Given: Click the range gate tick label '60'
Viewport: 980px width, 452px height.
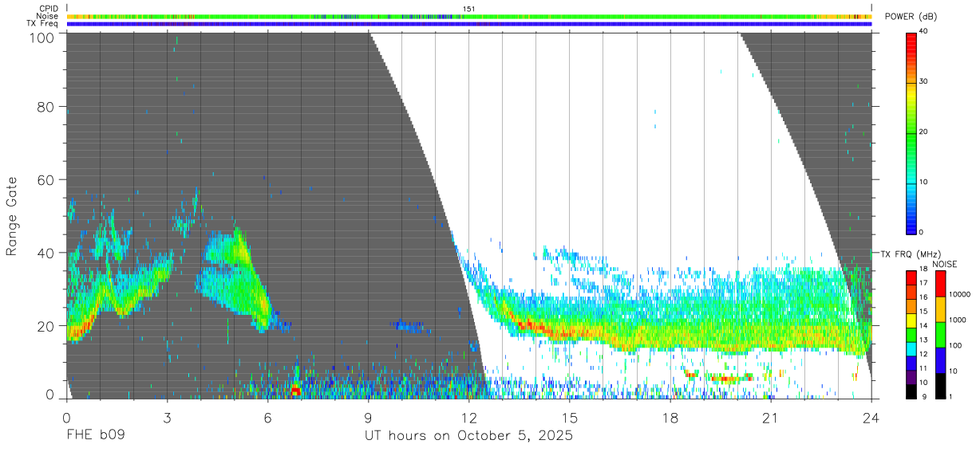Looking at the screenshot, I should coord(47,179).
